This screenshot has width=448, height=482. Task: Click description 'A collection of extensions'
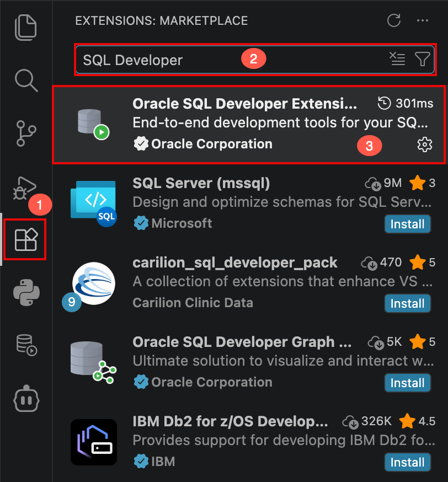click(282, 282)
